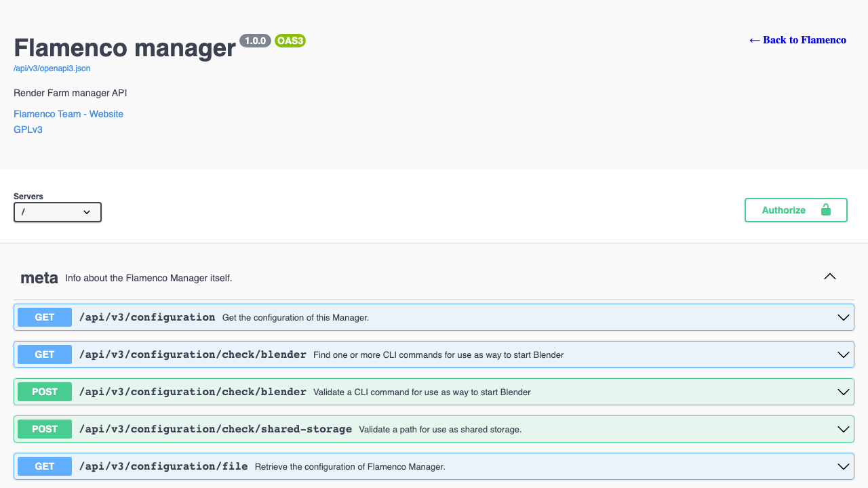Expand the GET configuration/file row chevron
Screen dimensions: 868x488
tap(844, 466)
